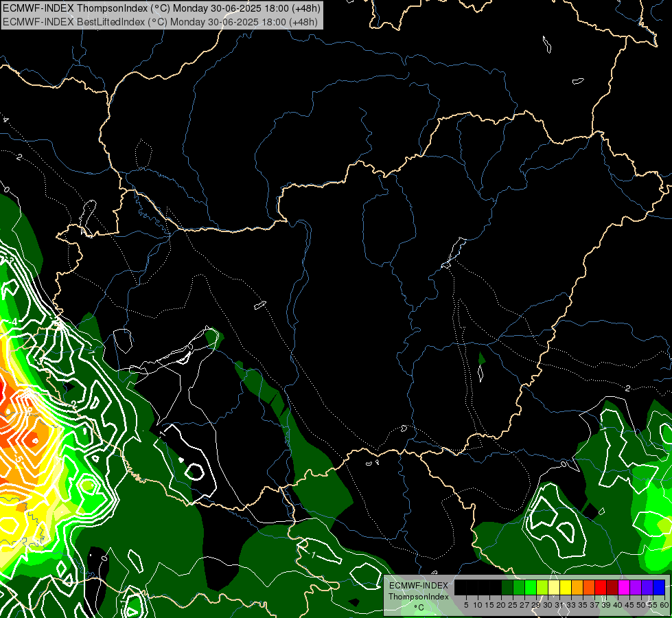
Task: Click the legend's ECMWF-INDEX label
Action: click(419, 586)
